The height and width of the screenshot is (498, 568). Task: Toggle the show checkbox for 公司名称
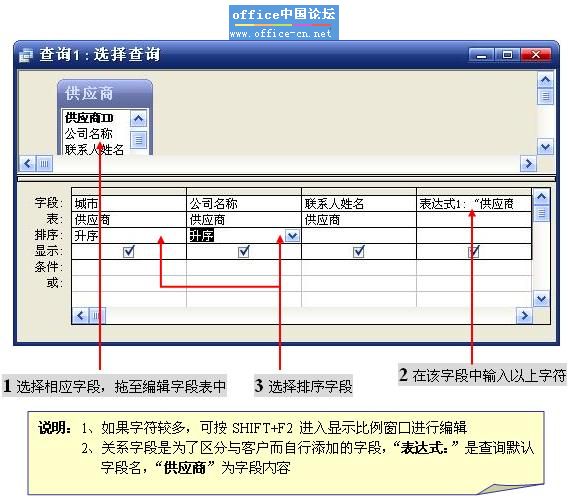coord(244,251)
